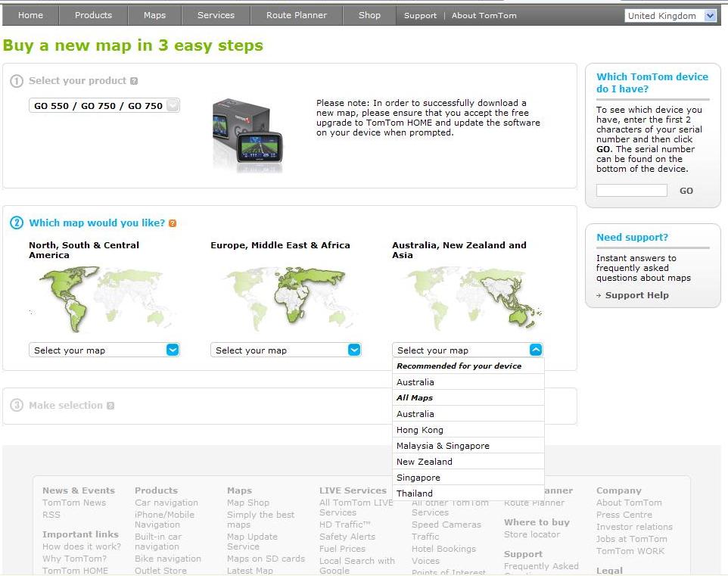Open the Shop navigation tab
This screenshot has height=576, width=728.
tap(369, 15)
